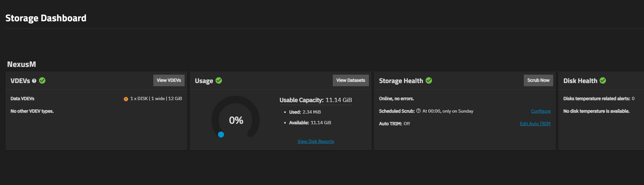This screenshot has height=185, width=644.
Task: Start a scrub with Scrub Now
Action: (x=538, y=80)
